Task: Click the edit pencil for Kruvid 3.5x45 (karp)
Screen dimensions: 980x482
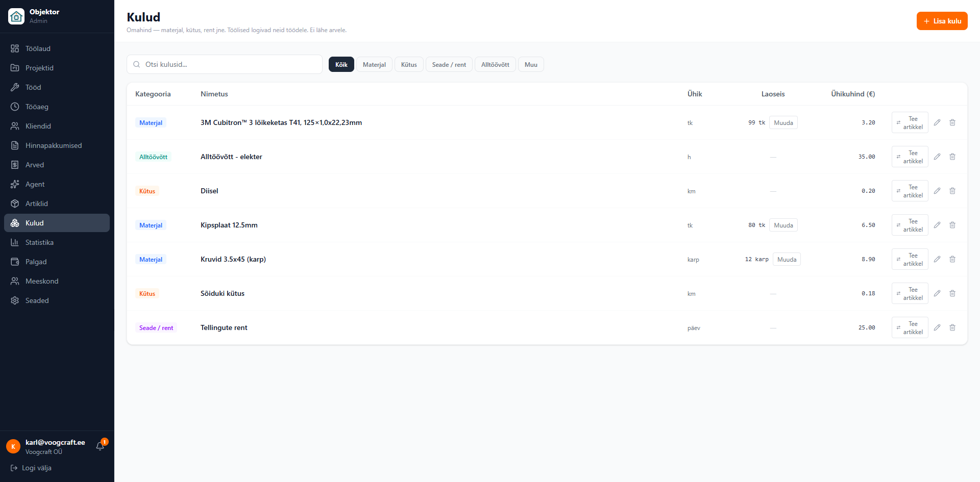Action: (937, 259)
